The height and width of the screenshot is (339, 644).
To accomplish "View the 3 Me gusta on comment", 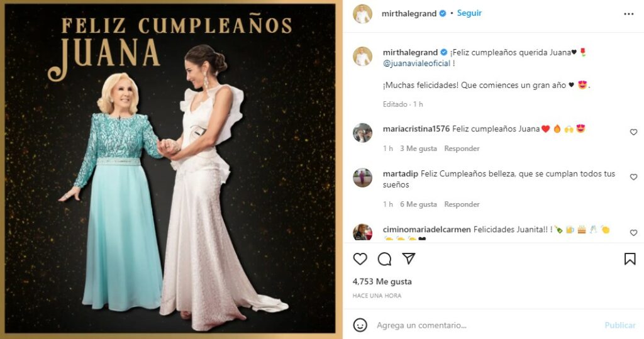I will [418, 148].
